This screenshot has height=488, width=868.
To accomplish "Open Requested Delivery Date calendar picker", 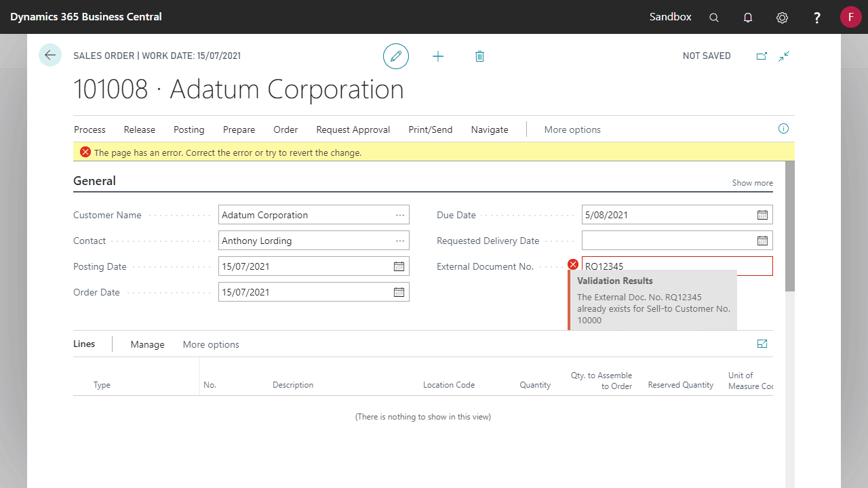I will click(x=762, y=241).
